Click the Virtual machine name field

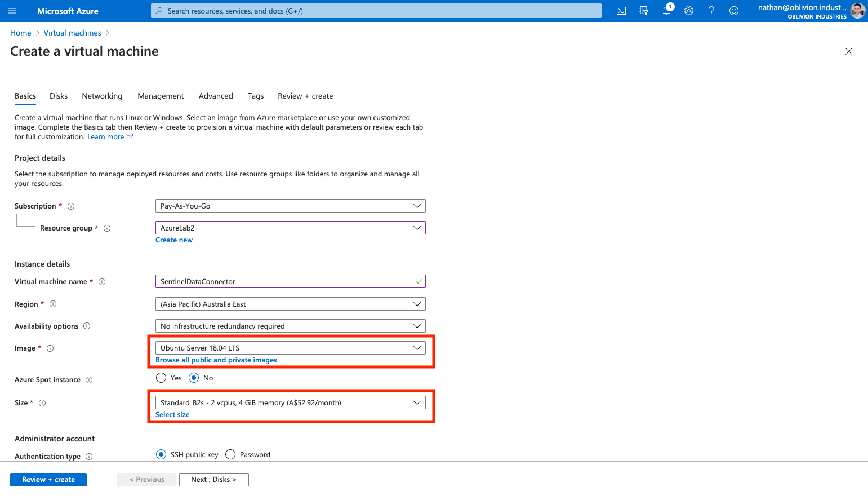pos(284,281)
